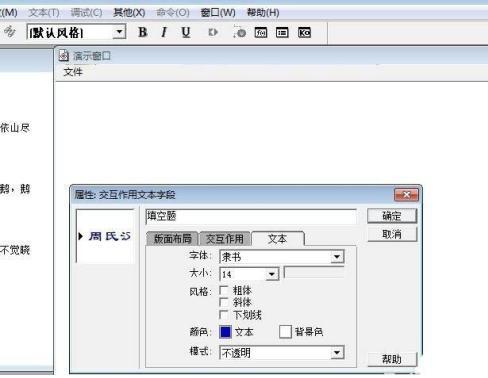Enable the 斜体 checkbox
This screenshot has height=378, width=488.
[224, 302]
